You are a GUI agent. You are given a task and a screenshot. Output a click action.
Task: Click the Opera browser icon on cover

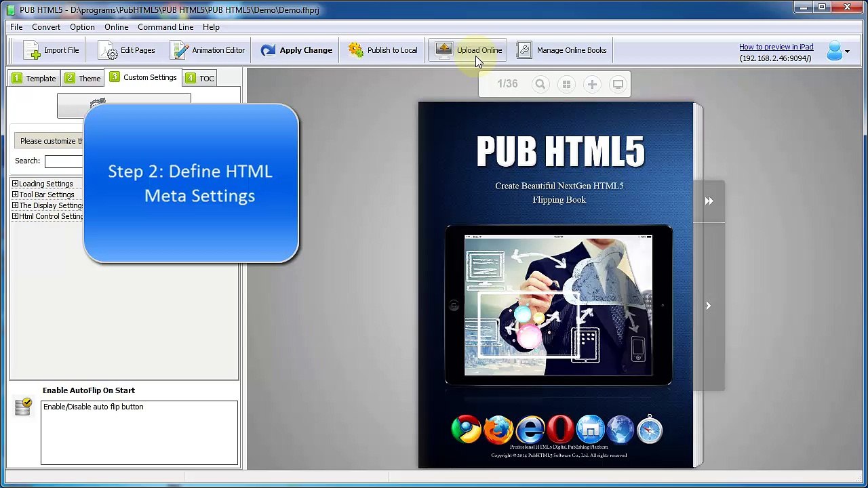(x=560, y=430)
